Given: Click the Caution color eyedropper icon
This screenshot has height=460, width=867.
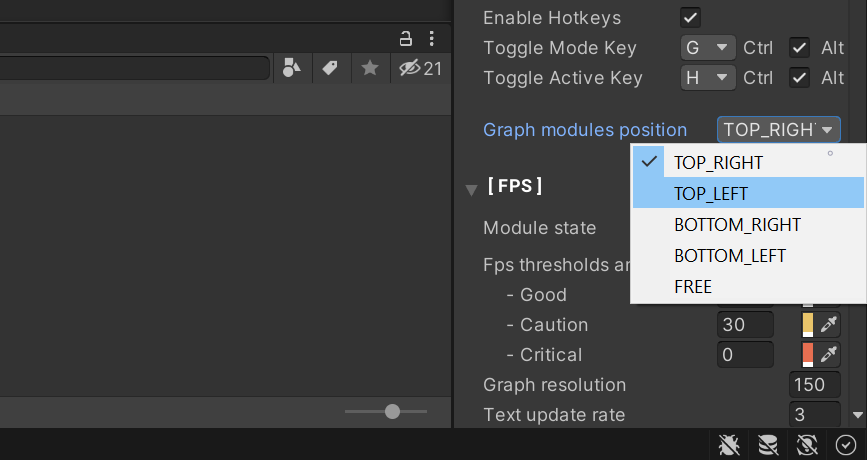Looking at the screenshot, I should pos(828,324).
